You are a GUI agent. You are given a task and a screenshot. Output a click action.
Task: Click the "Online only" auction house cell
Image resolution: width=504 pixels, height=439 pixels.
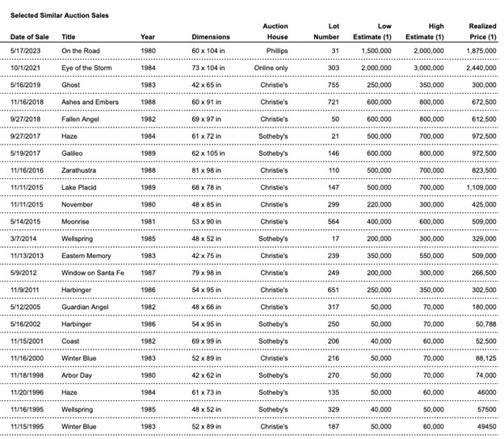tap(275, 69)
